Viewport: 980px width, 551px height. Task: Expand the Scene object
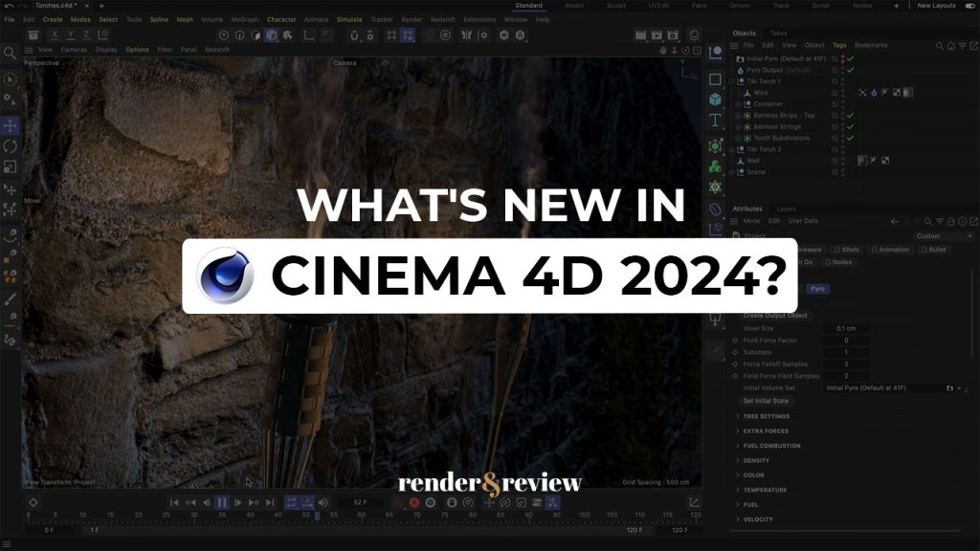click(x=732, y=172)
